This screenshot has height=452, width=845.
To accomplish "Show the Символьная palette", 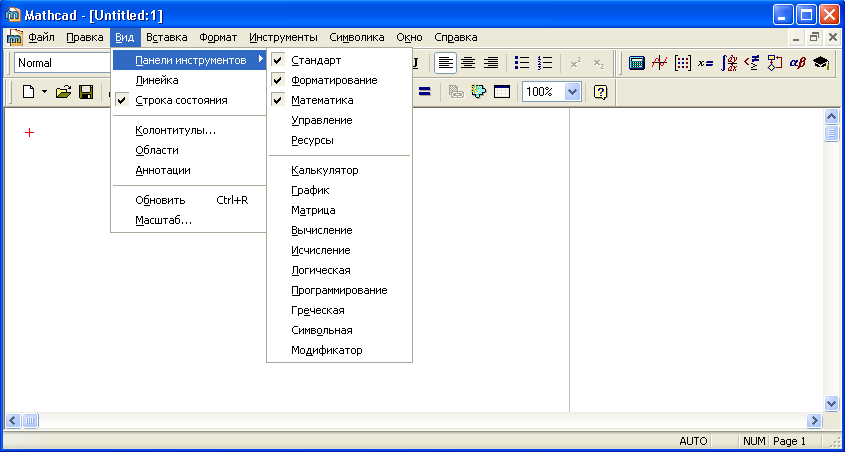I will 340,330.
